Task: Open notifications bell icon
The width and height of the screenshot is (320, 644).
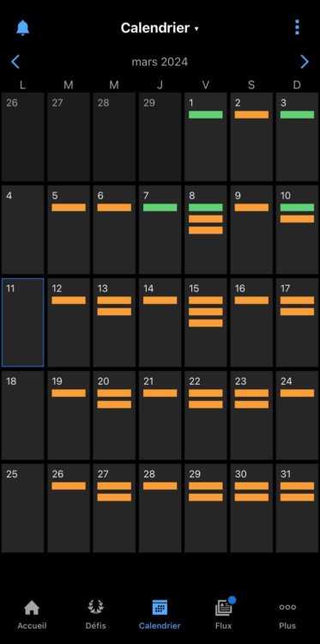Action: [22, 28]
